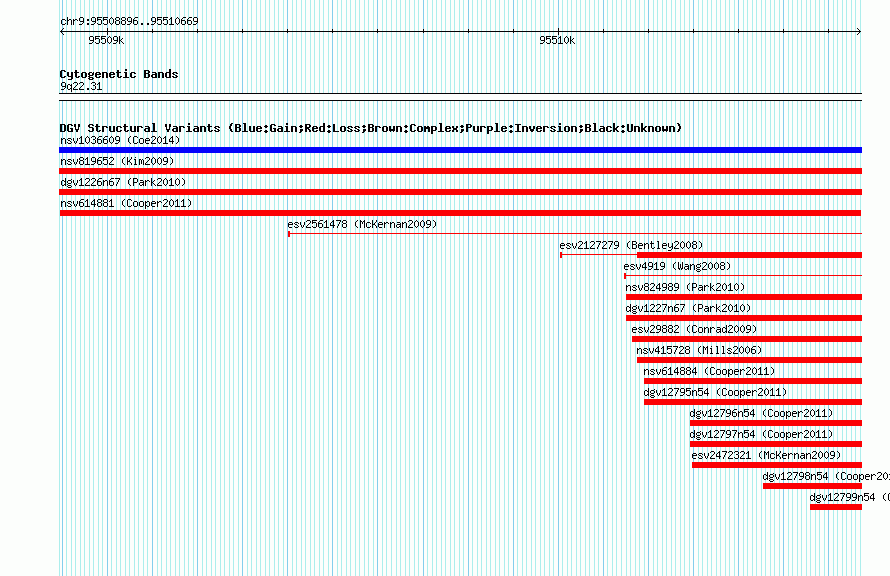Open the dgv12798n54 variant label
Image resolution: width=890 pixels, height=576 pixels.
pyautogui.click(x=826, y=476)
